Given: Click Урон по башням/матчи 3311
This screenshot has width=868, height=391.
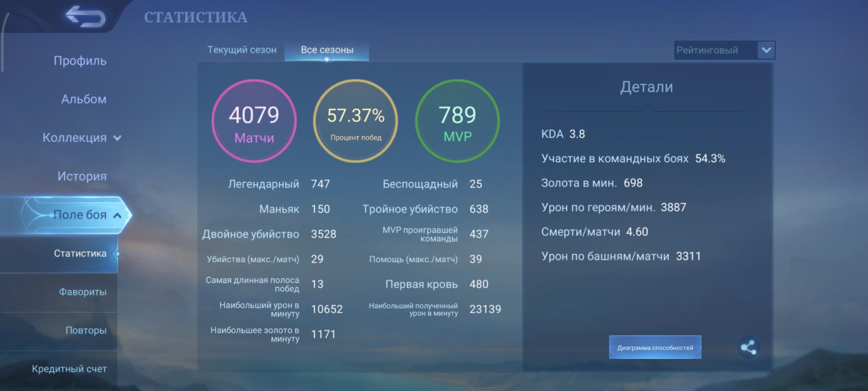Looking at the screenshot, I should tap(621, 256).
